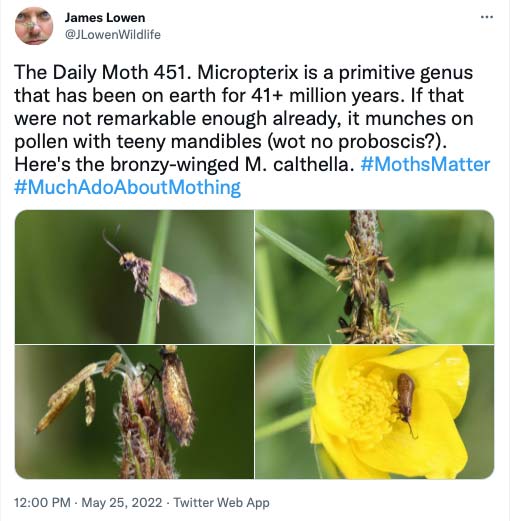The image size is (510, 521).
Task: View moth on grass blade photo
Action: (x=134, y=277)
